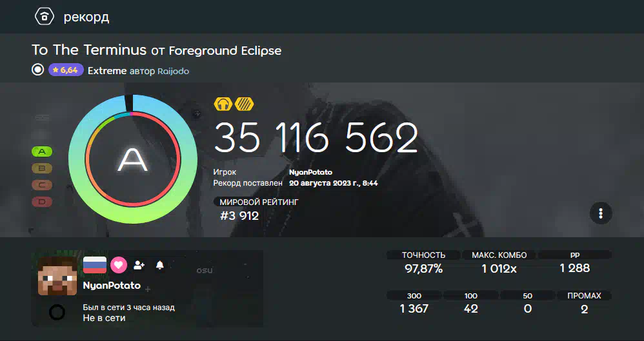Open the three-dot score options menu
The height and width of the screenshot is (341, 644).
click(601, 213)
